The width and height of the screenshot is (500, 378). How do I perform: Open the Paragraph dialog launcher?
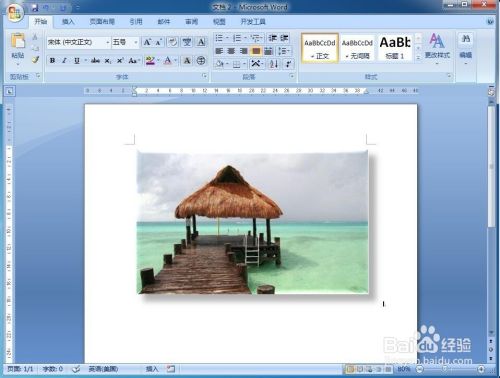pos(292,77)
